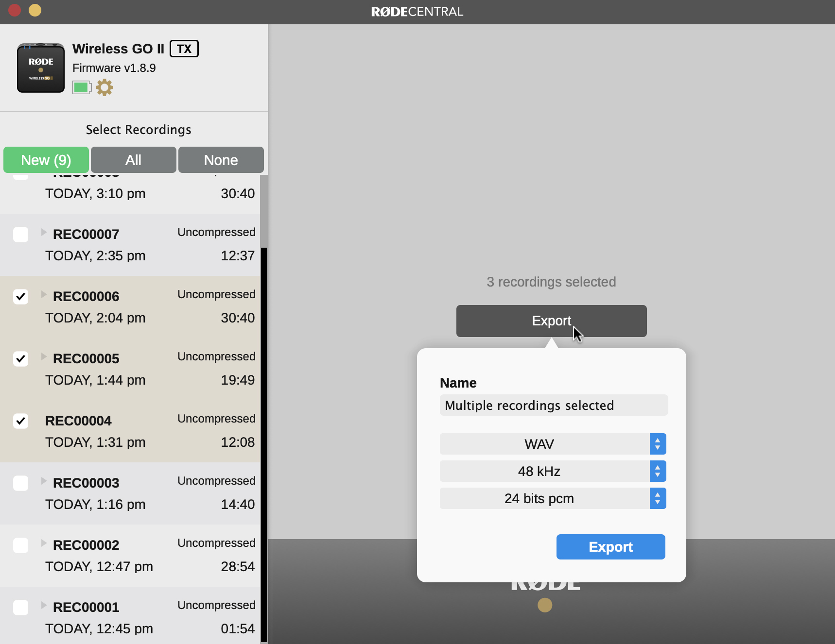Click REC00006 Uncompressed label
835x644 pixels.
[216, 294]
